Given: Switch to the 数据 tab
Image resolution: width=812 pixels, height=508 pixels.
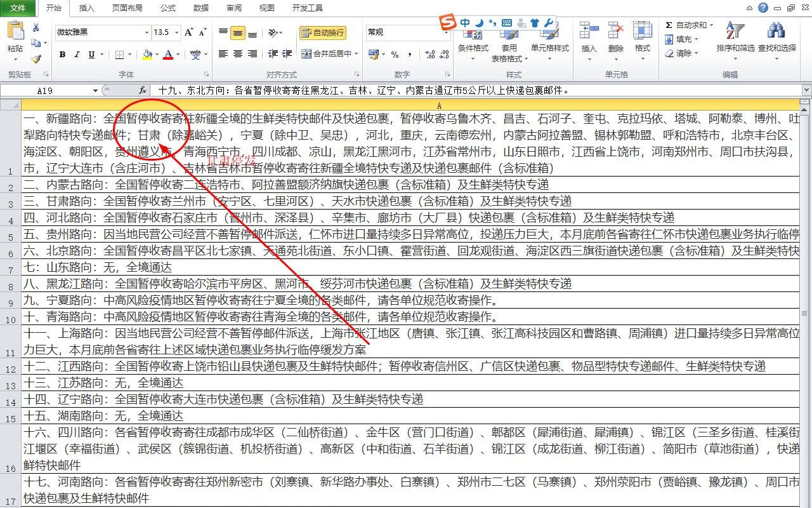Looking at the screenshot, I should (x=201, y=8).
